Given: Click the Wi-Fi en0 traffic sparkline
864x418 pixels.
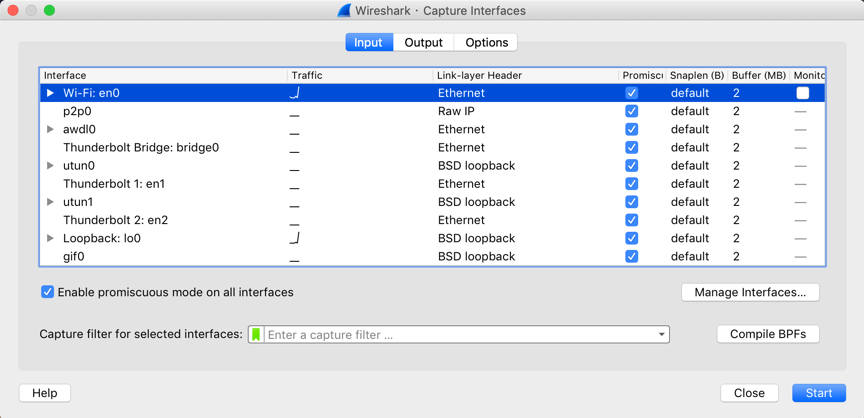Looking at the screenshot, I should pos(294,93).
